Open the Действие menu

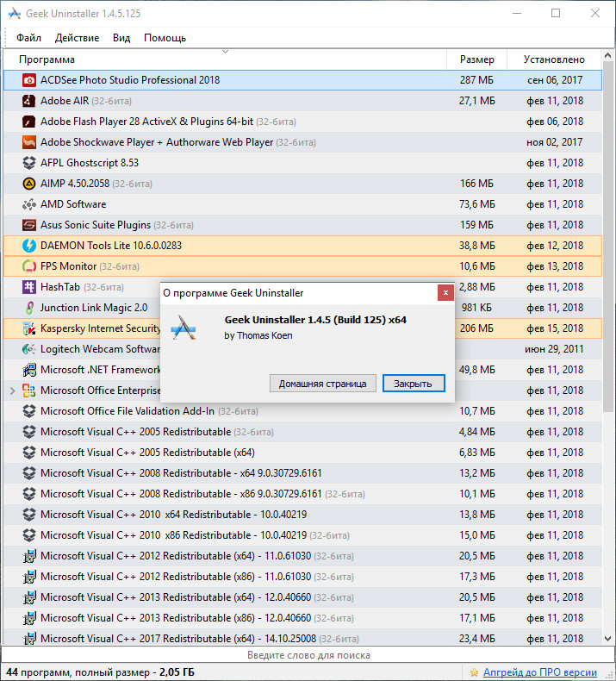pos(77,38)
